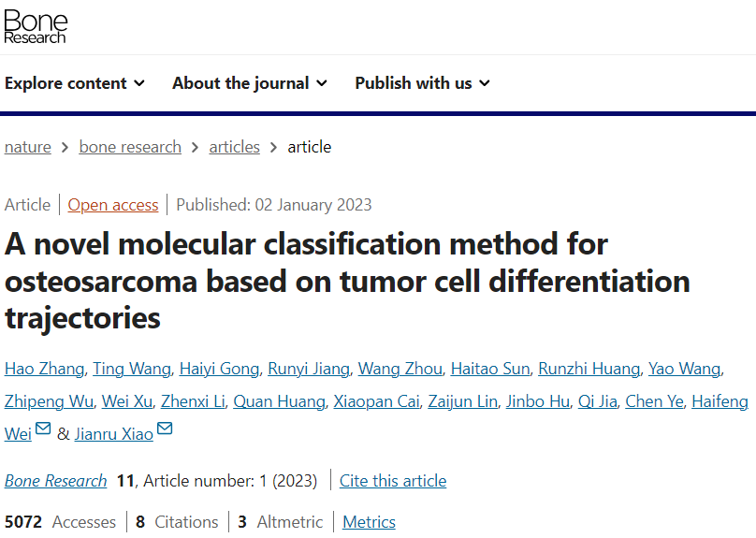Open the Runzhi Huang author link
Viewport: 756px width, 538px height.
click(589, 369)
